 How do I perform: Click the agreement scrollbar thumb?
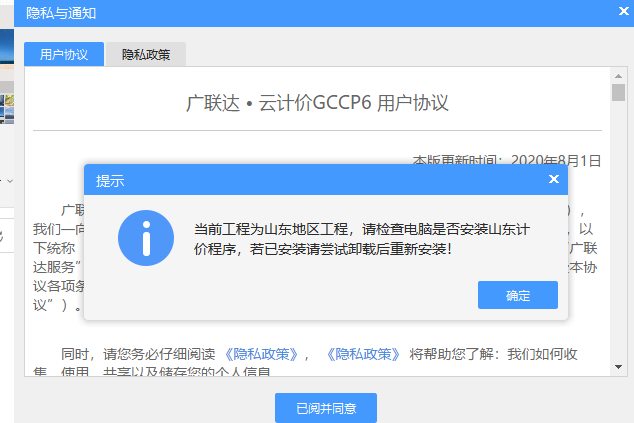coord(618,92)
